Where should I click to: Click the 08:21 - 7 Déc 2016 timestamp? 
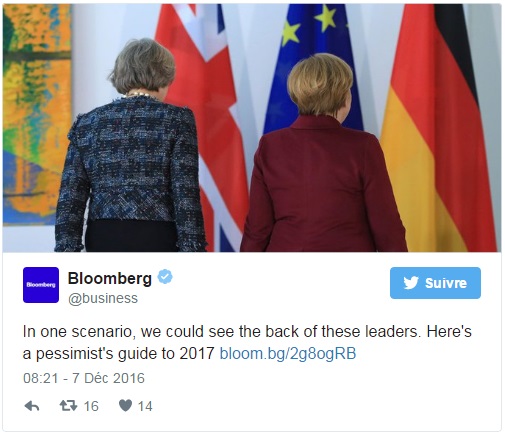(84, 378)
